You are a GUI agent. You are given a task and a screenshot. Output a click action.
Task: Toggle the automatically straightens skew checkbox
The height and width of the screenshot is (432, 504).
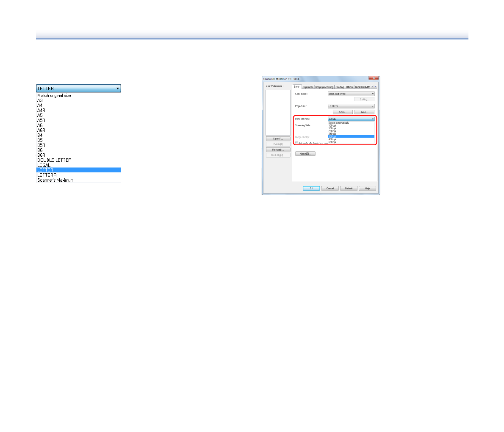[x=296, y=143]
